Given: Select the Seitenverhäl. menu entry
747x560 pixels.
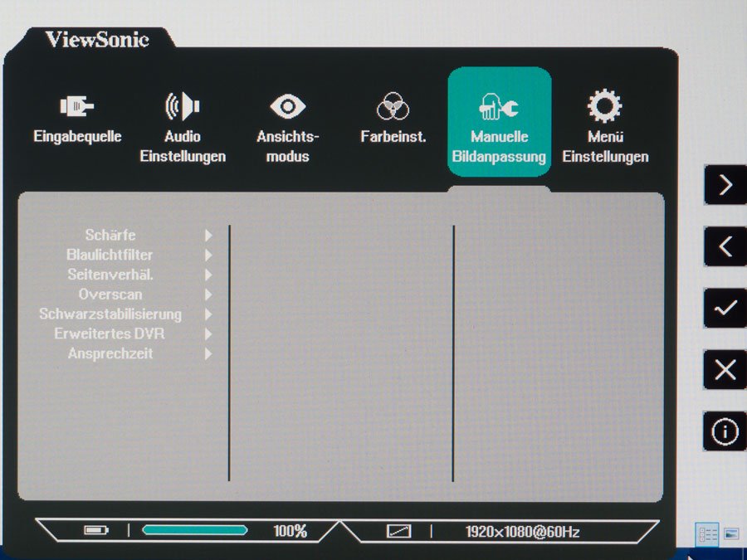Looking at the screenshot, I should [110, 275].
